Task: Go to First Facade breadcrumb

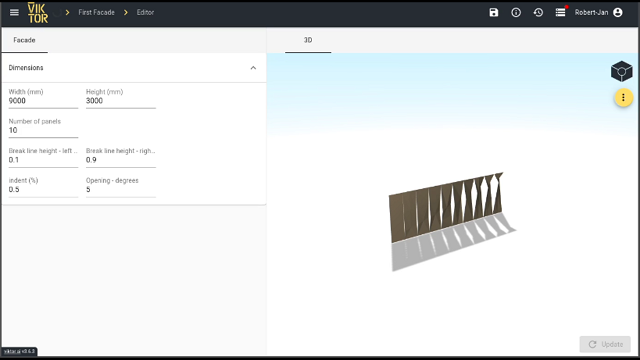Action: click(96, 12)
